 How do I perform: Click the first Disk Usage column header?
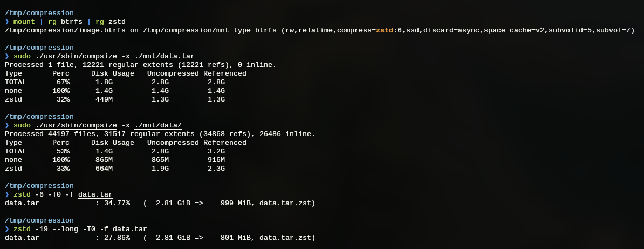pos(113,73)
